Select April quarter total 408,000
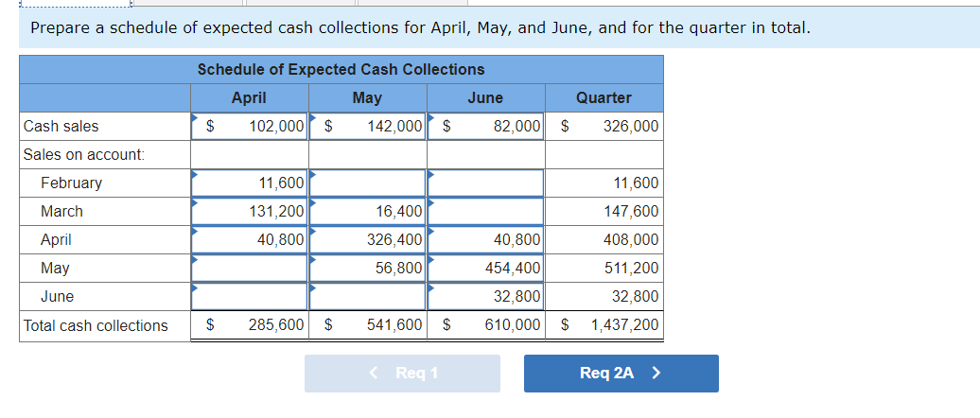 click(x=604, y=239)
